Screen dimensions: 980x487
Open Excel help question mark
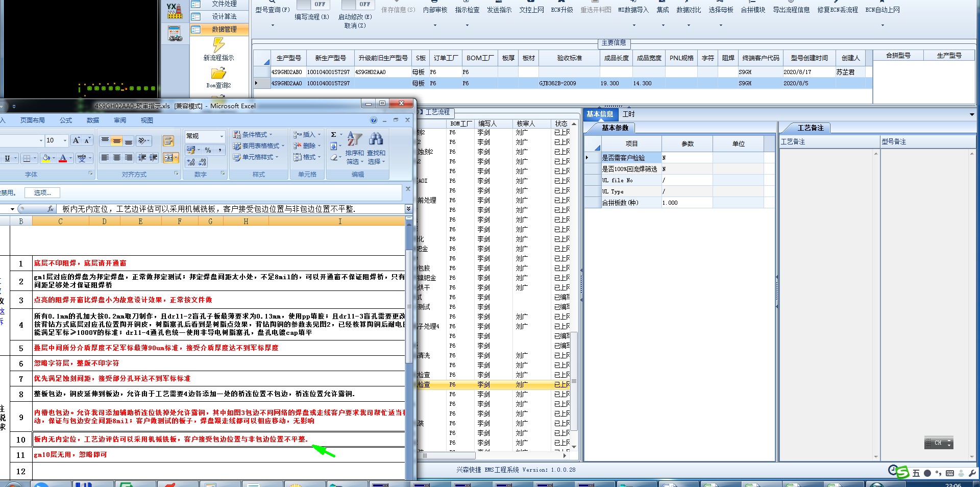[374, 120]
